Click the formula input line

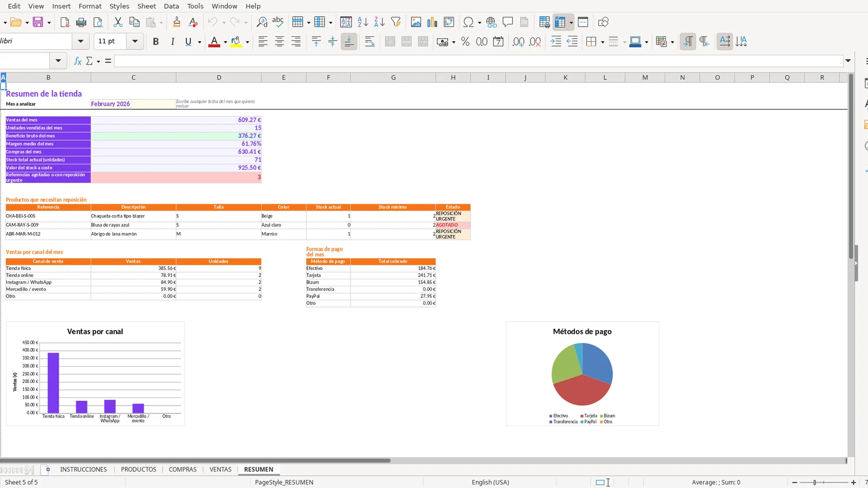click(478, 61)
